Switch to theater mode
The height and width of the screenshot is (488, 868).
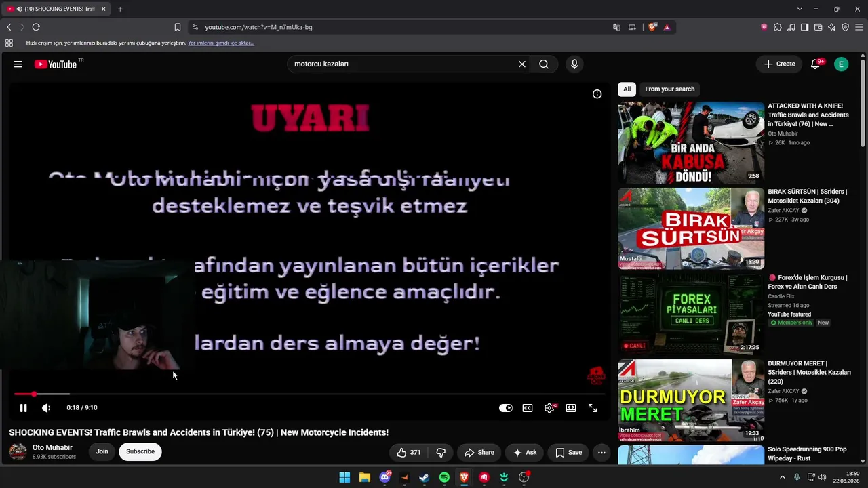571,408
